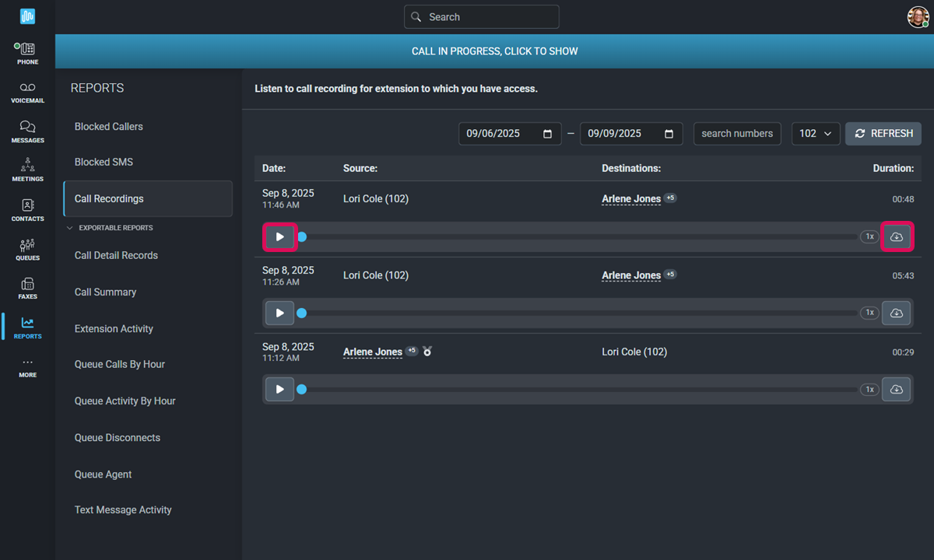
Task: Click the user profile avatar
Action: [x=918, y=17]
